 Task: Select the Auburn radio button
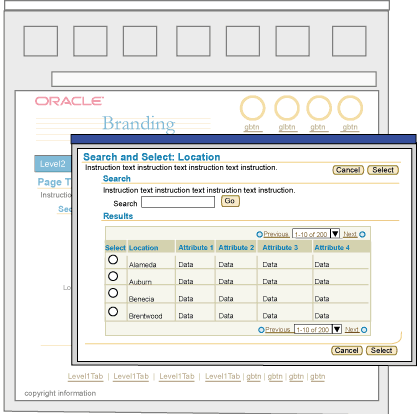113,276
